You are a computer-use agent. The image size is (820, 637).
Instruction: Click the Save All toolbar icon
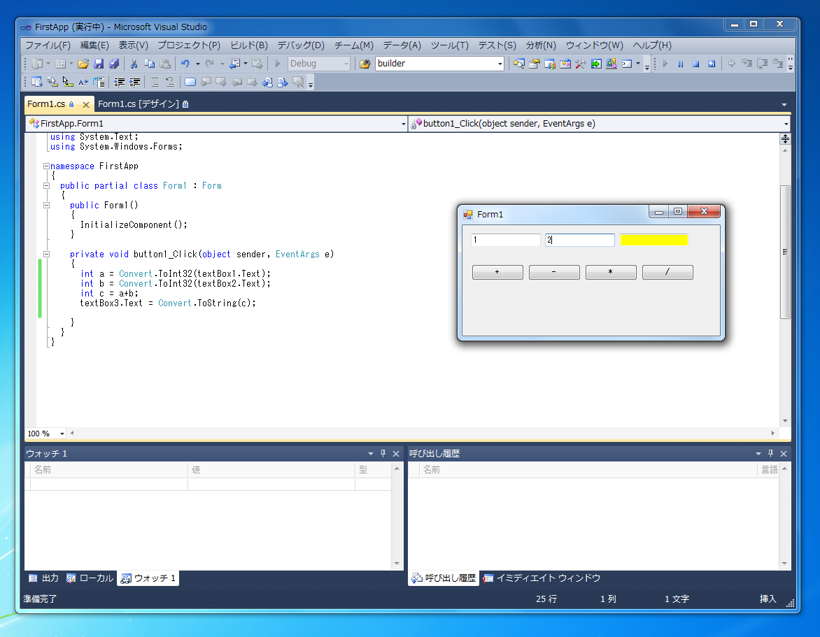tap(114, 63)
